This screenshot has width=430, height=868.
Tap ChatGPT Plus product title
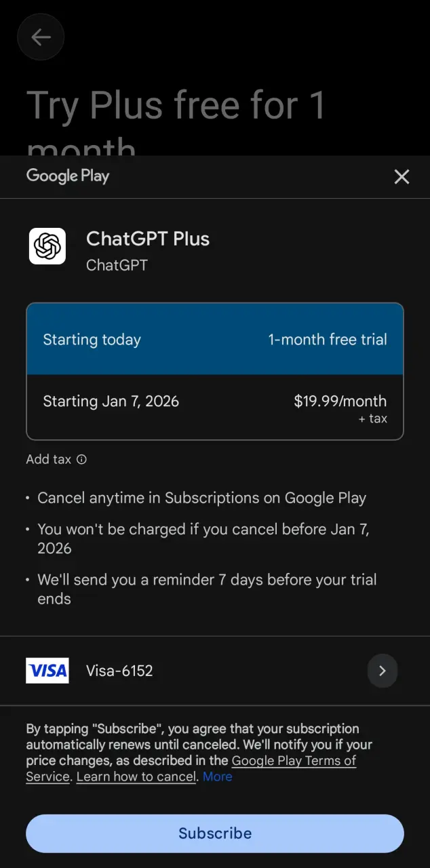click(x=148, y=239)
